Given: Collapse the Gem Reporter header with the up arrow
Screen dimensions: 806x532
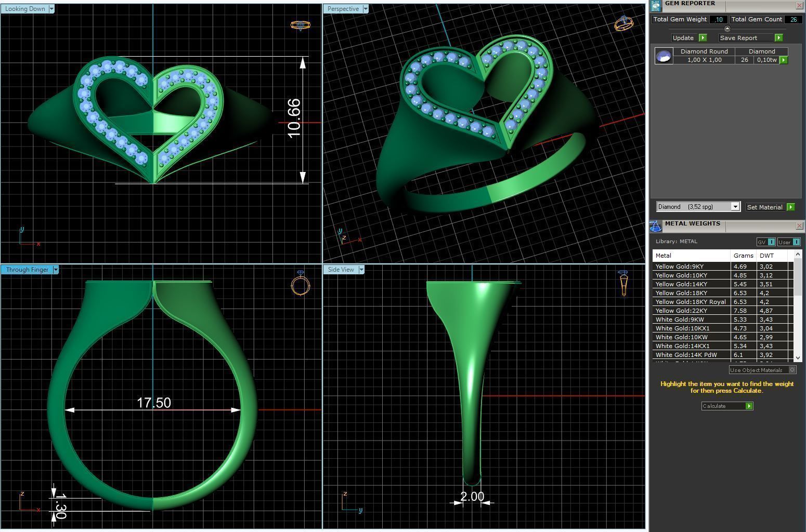Looking at the screenshot, I should point(727,29).
